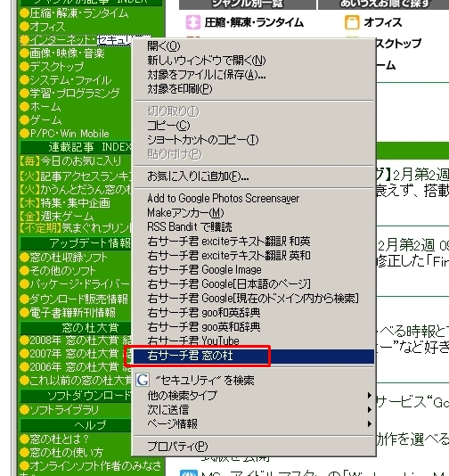Click the yellow bullet beside 窓の杜とは？
Viewport: 449px width, 476px height.
click(x=24, y=439)
